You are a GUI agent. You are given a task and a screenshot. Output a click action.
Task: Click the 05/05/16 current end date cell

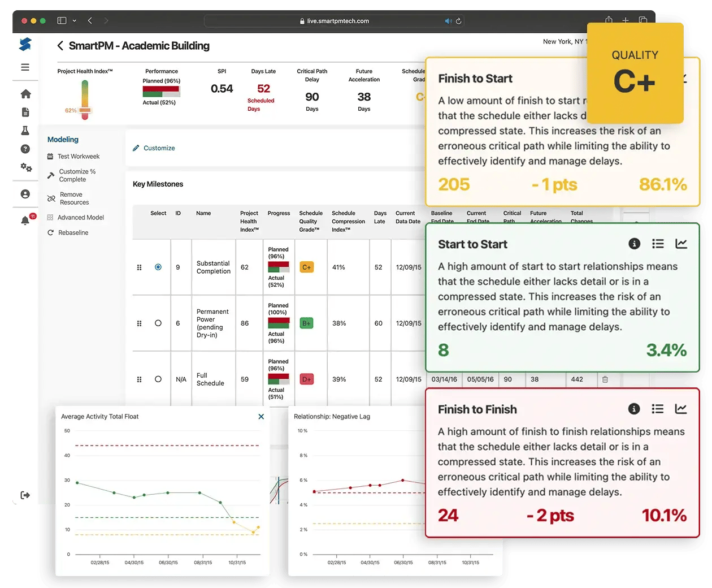click(x=480, y=379)
